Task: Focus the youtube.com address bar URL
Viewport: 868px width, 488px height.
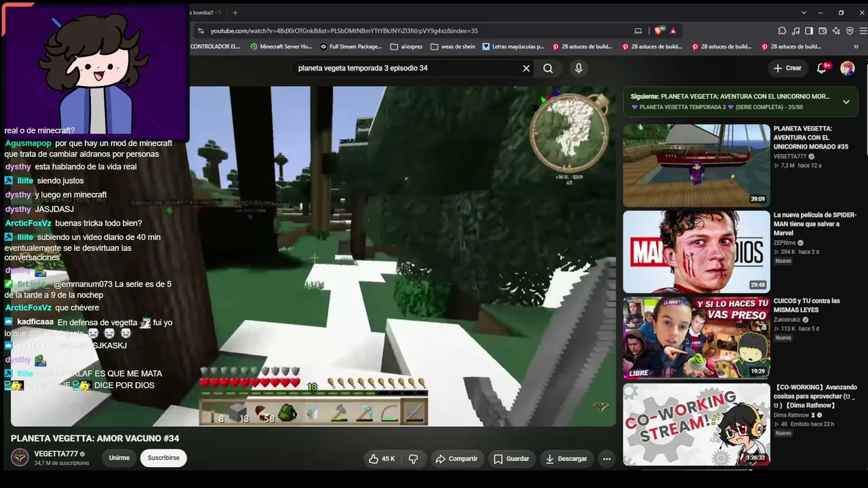Action: [x=344, y=30]
